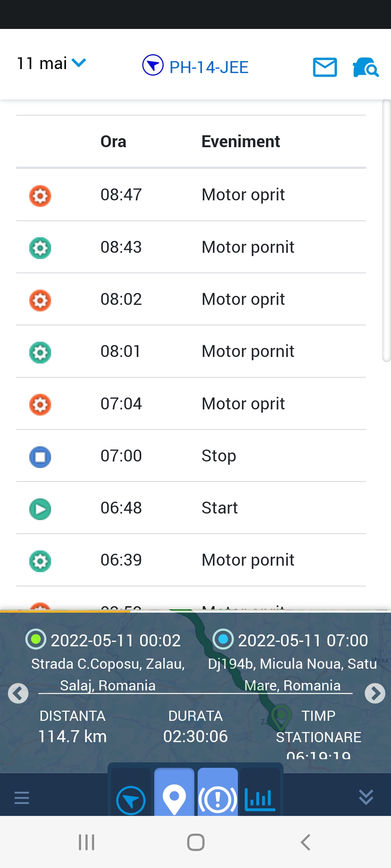Expand the 11 mai date dropdown

click(51, 64)
